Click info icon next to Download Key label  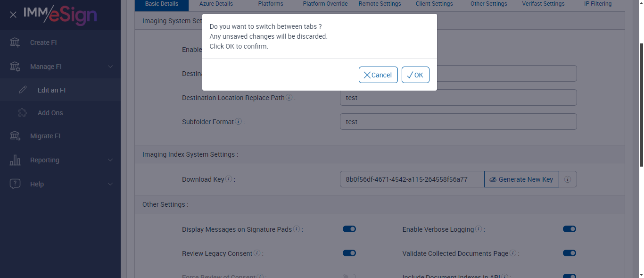(x=229, y=179)
